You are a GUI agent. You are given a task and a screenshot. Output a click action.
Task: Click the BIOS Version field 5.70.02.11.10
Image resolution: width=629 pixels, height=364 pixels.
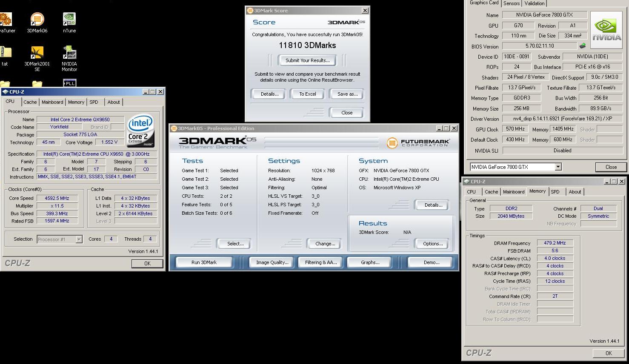point(540,45)
